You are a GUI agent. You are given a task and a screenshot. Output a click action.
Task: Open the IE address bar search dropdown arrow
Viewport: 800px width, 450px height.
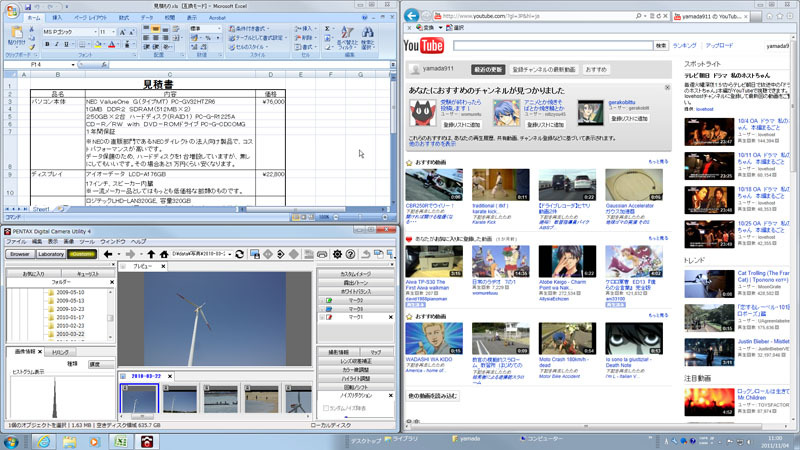click(645, 16)
